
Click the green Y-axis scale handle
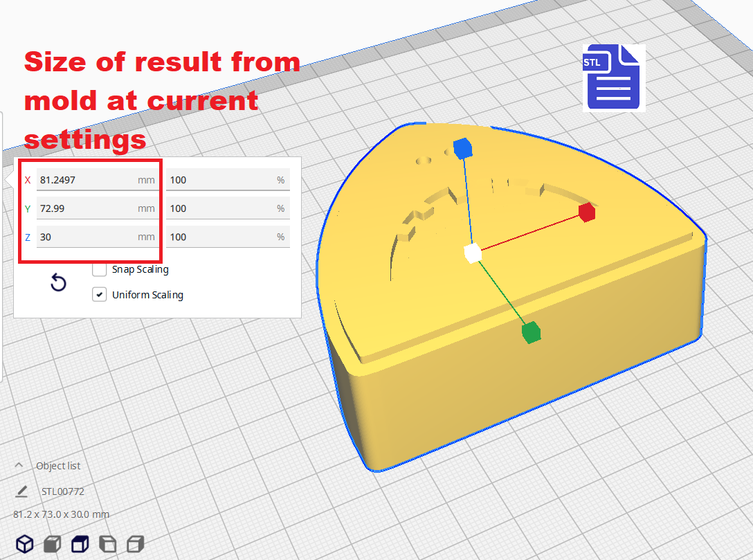(x=531, y=332)
